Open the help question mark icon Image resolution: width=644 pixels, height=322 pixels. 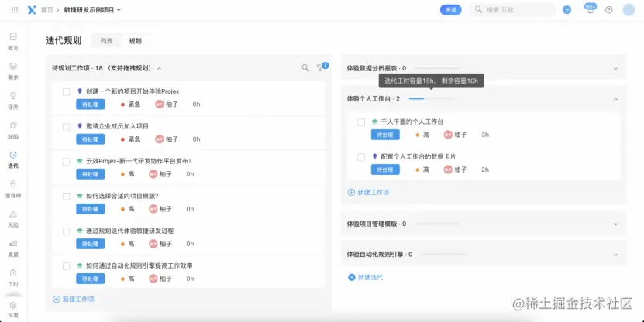tap(609, 10)
